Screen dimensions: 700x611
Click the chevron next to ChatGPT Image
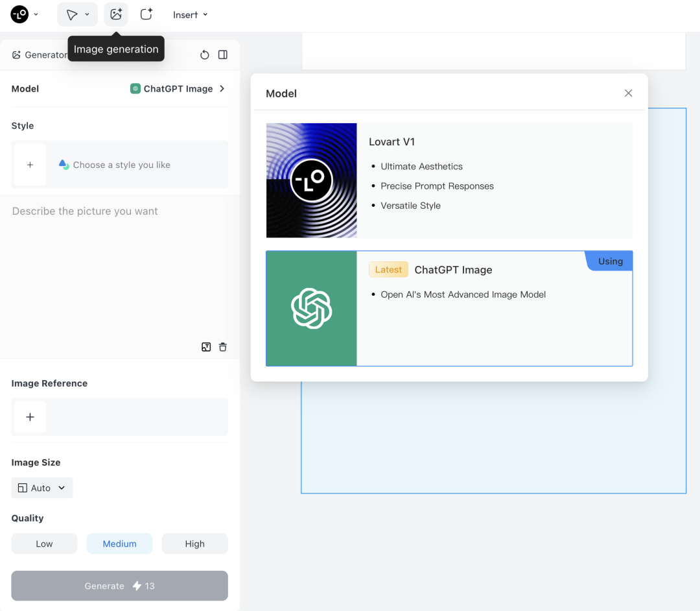coord(222,89)
